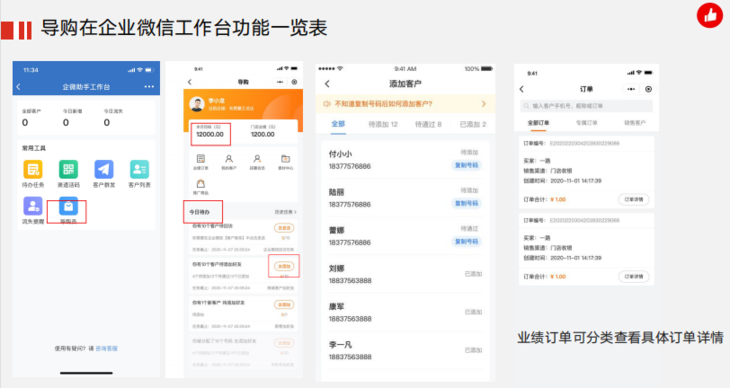The height and width of the screenshot is (388, 730).
Task: Open customer row 李一凡
Action: click(x=405, y=351)
